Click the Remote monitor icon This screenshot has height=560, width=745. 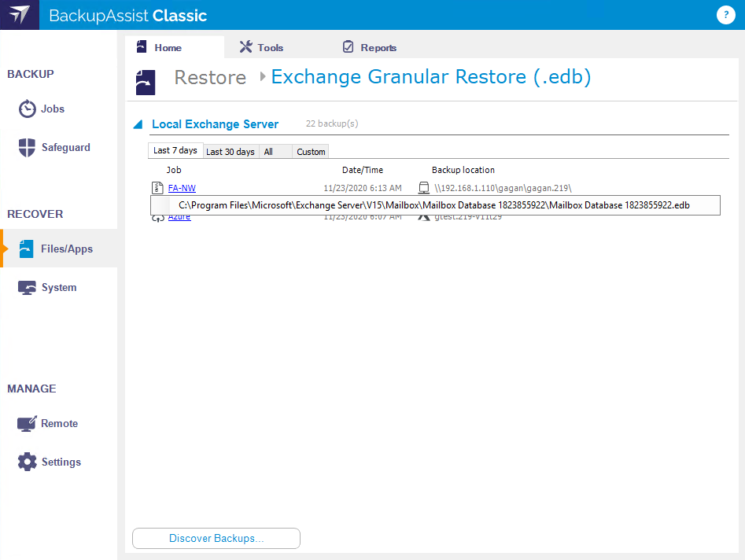point(27,423)
